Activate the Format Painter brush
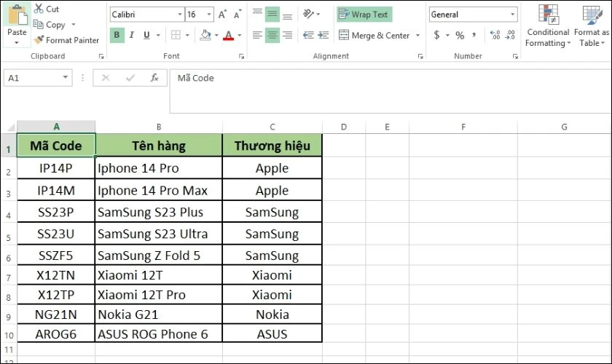This screenshot has width=612, height=364. coord(66,40)
